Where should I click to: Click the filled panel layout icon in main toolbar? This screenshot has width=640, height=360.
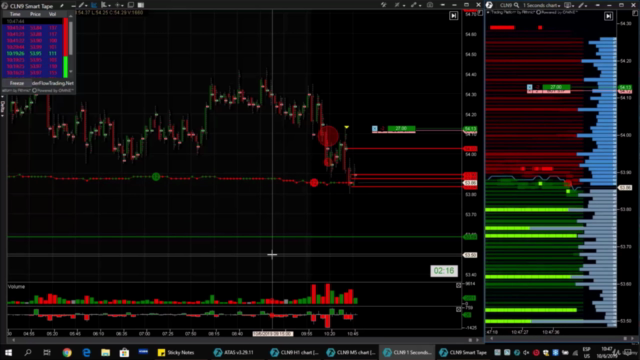(x=141, y=5)
